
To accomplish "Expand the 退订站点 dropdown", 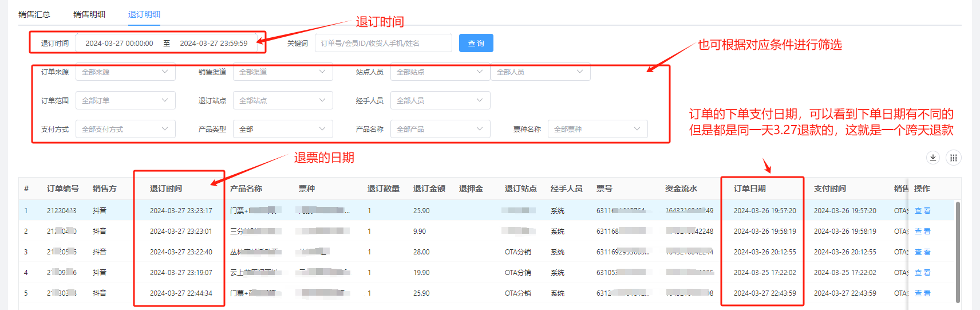I will 283,101.
